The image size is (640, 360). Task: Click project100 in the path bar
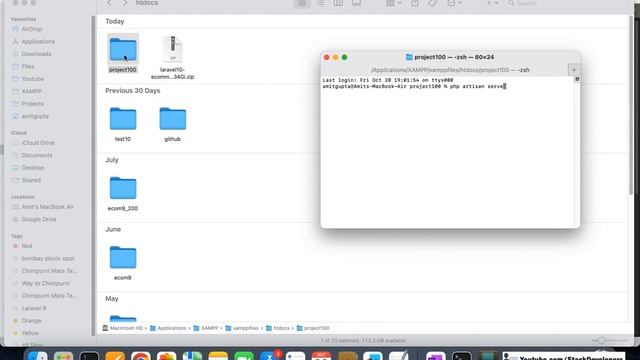pos(313,328)
